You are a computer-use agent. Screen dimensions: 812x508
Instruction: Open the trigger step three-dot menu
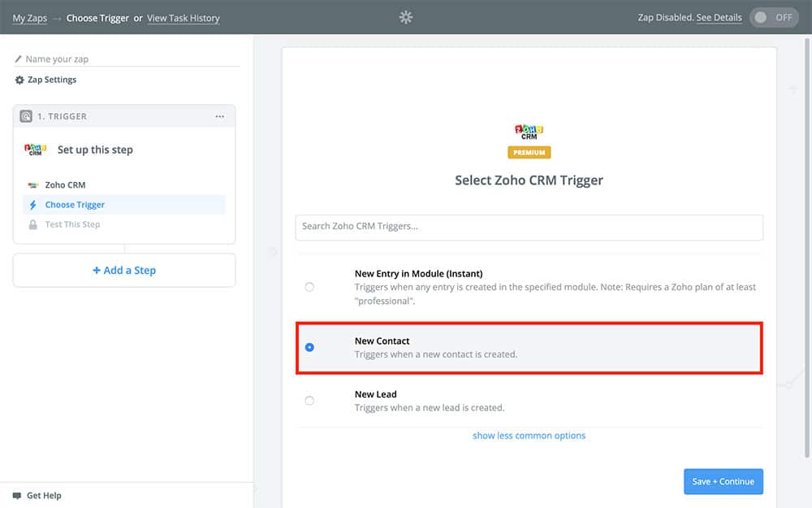(219, 116)
